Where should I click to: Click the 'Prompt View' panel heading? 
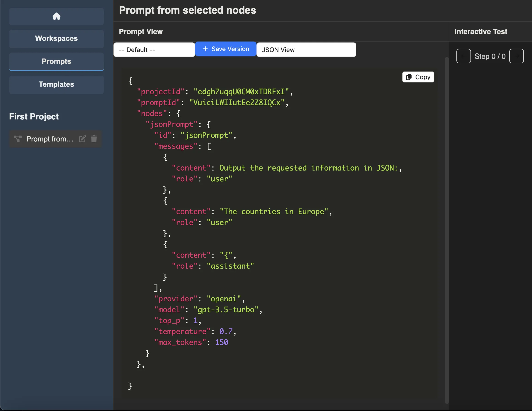click(x=140, y=31)
